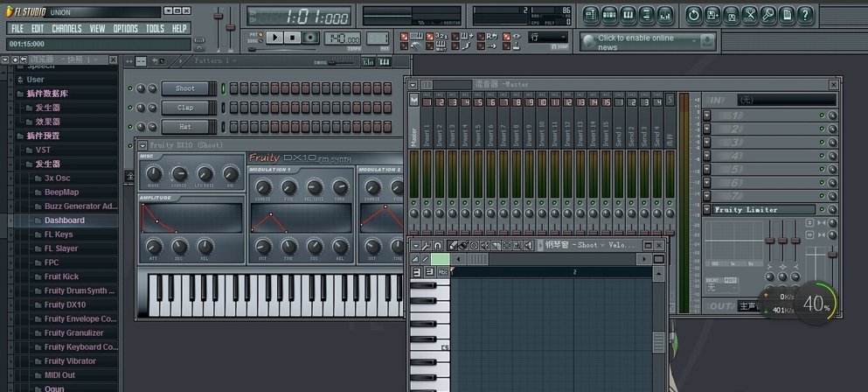Open the EDIT menu

38,28
